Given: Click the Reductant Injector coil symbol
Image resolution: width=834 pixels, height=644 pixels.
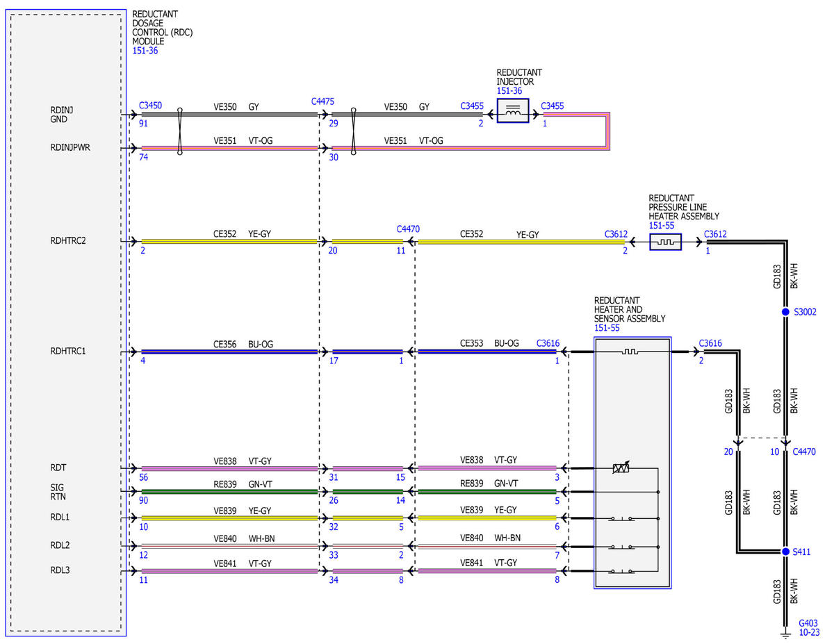Looking at the screenshot, I should click(513, 110).
